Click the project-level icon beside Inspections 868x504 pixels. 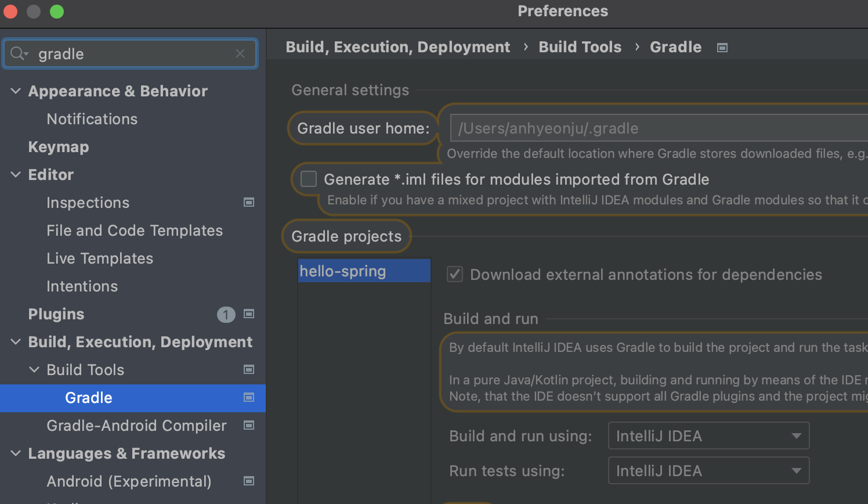click(x=249, y=203)
